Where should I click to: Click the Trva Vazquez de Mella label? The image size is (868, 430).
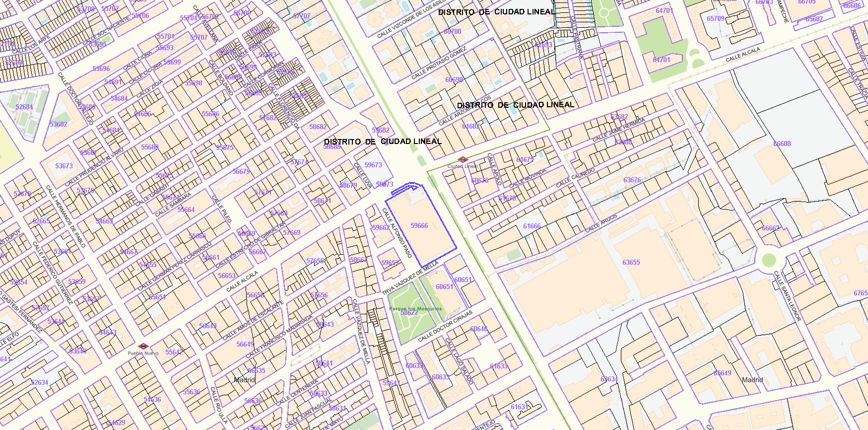point(410,278)
